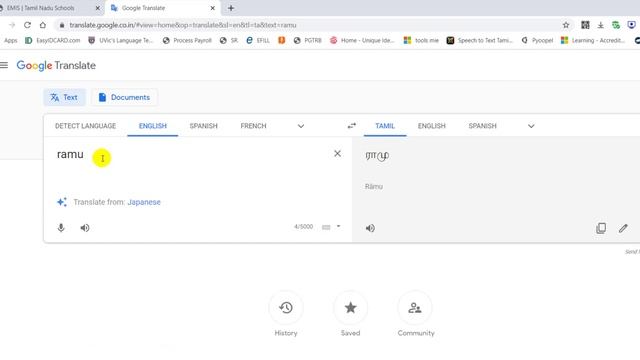Close the EMIS Tamil Nadu Schools tab
Screen dimensions: 640x360
pos(98,8)
